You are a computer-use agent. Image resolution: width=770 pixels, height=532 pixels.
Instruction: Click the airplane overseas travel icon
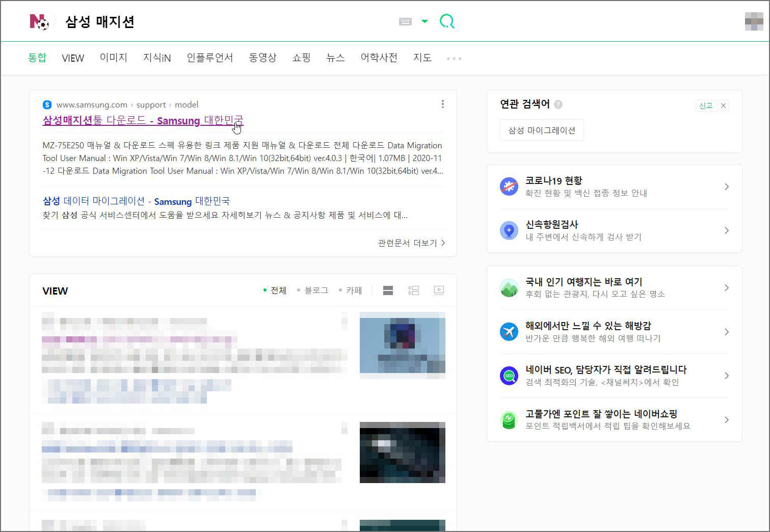509,332
